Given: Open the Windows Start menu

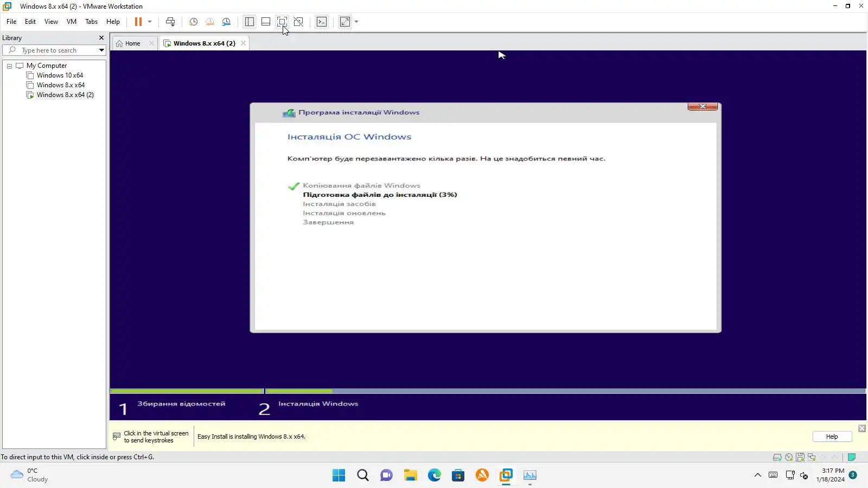Looking at the screenshot, I should [339, 476].
